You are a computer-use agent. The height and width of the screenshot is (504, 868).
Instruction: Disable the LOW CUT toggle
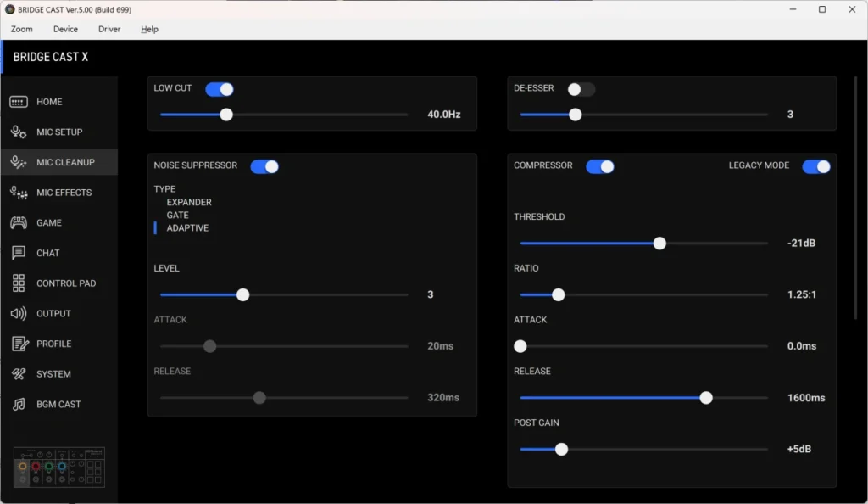click(220, 89)
